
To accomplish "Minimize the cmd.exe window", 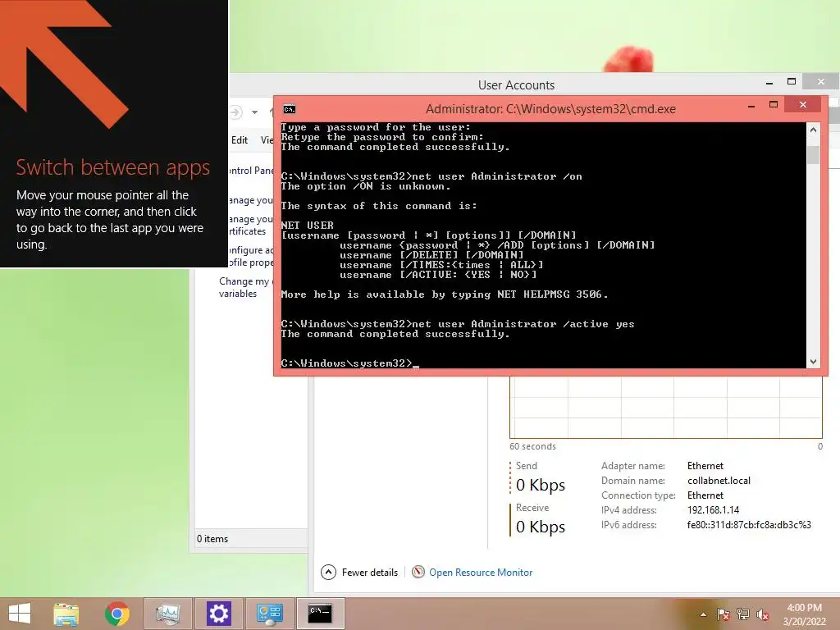I will click(751, 106).
